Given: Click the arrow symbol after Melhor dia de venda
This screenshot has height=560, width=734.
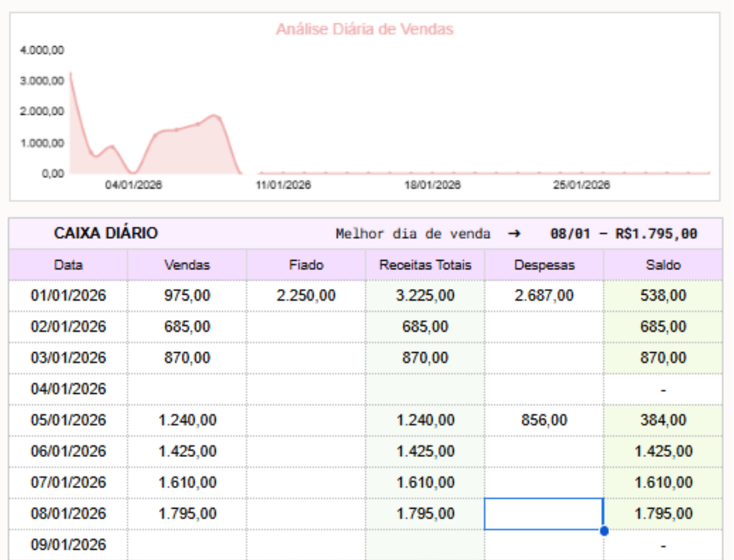Looking at the screenshot, I should click(514, 234).
